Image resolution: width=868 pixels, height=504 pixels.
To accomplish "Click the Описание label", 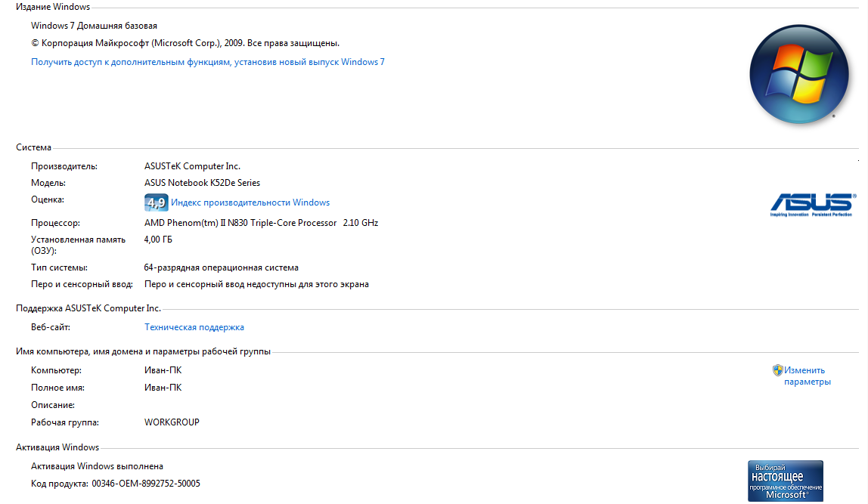I will pyautogui.click(x=53, y=405).
